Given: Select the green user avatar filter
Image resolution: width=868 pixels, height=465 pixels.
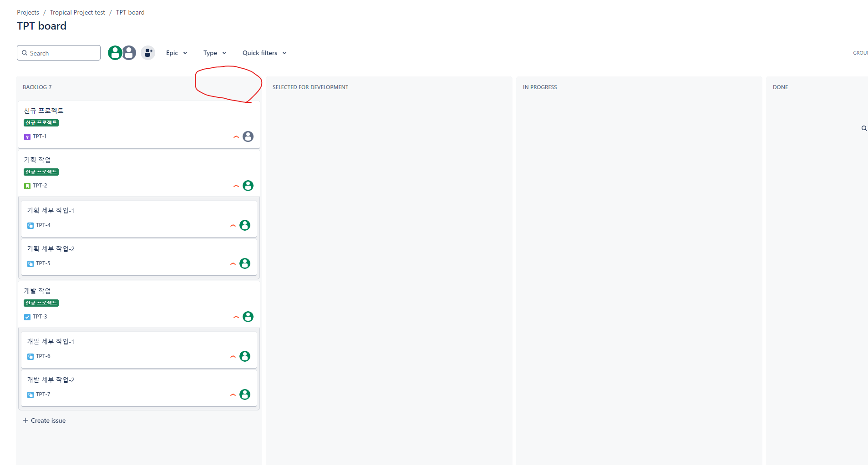Looking at the screenshot, I should click(x=115, y=53).
